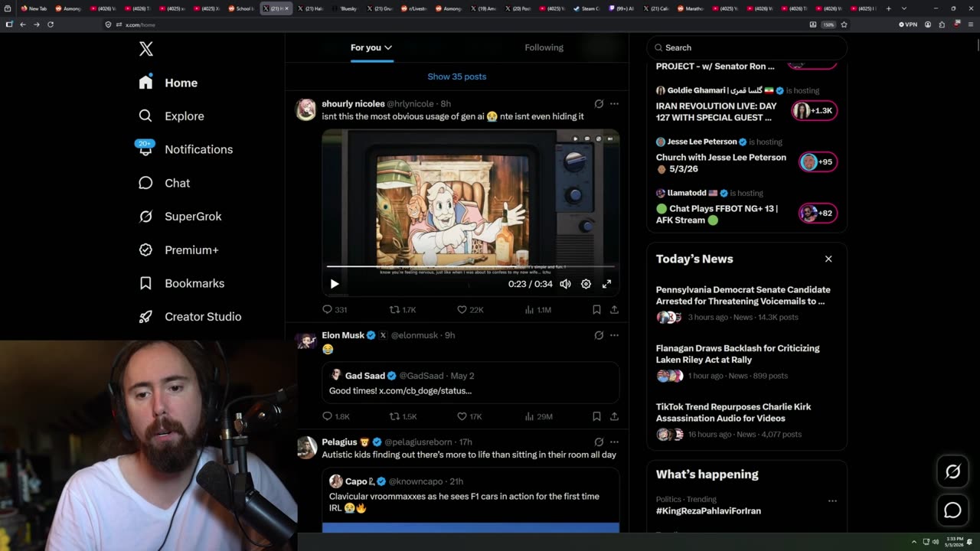Show 35 new posts
This screenshot has width=980, height=551.
point(457,77)
